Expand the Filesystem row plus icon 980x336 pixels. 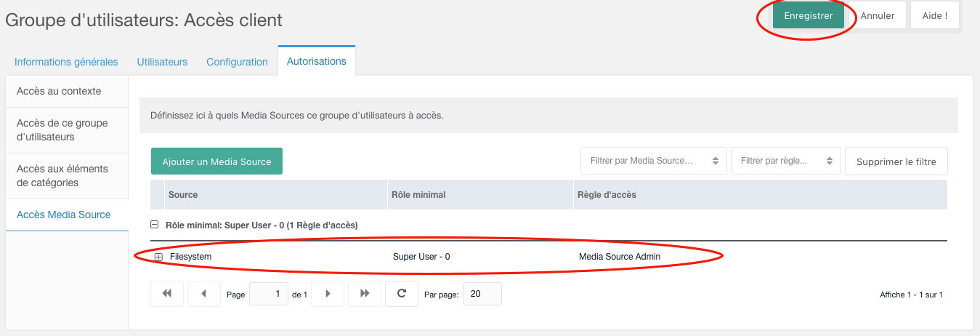pyautogui.click(x=158, y=257)
